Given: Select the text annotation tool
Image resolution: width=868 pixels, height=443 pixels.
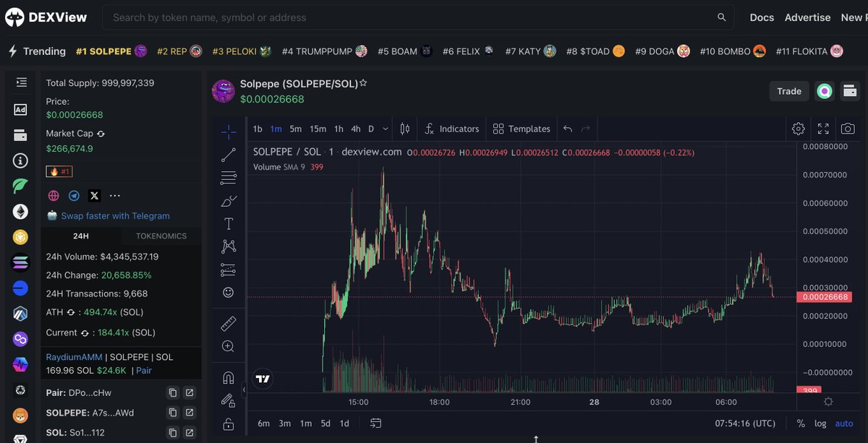Looking at the screenshot, I should pos(229,223).
